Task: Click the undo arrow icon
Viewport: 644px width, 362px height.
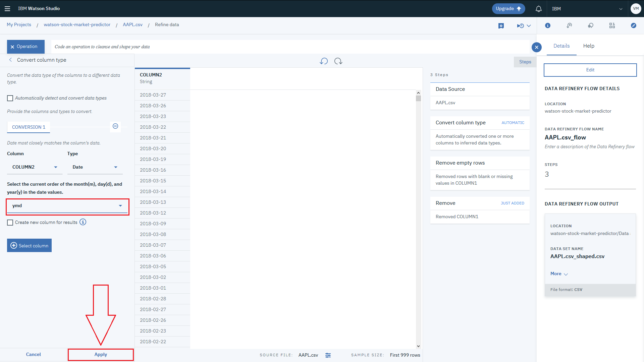Action: click(324, 61)
